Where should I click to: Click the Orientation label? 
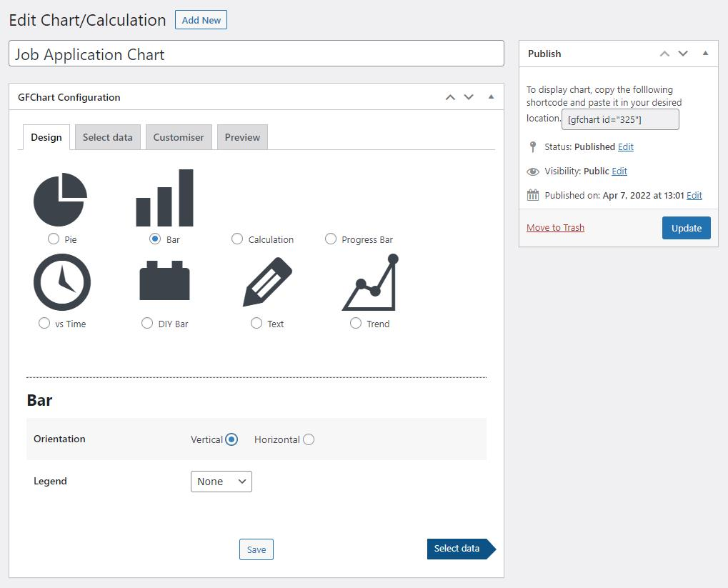pyautogui.click(x=59, y=439)
